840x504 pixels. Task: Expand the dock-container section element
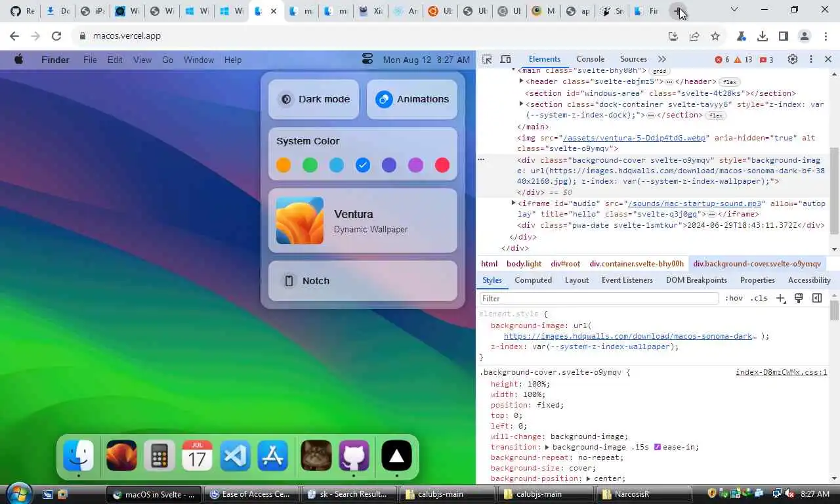521,104
